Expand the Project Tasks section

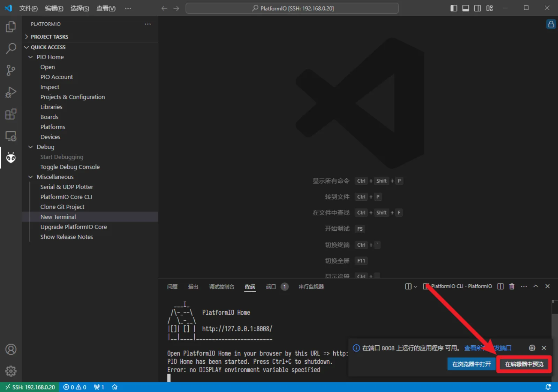[50, 37]
